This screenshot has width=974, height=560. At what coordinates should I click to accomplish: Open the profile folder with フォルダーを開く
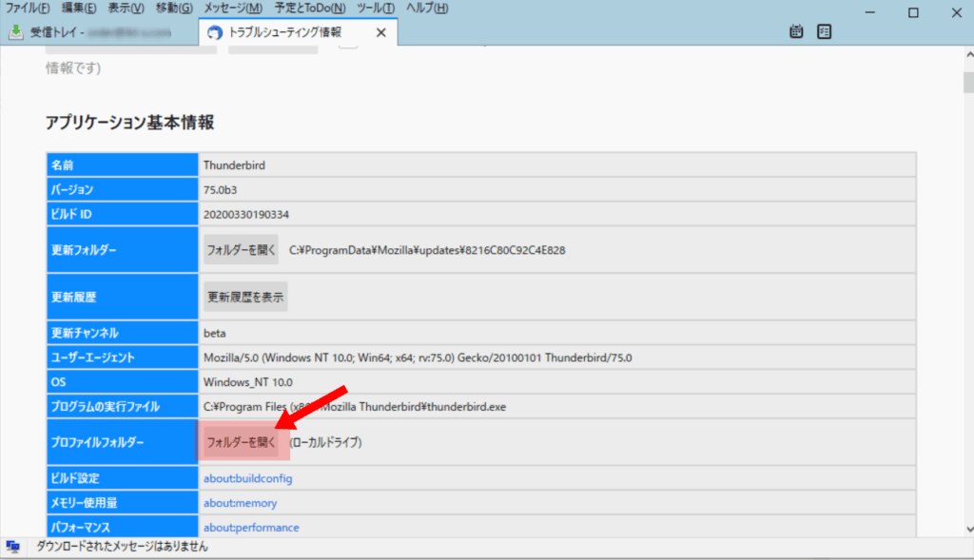tap(242, 442)
